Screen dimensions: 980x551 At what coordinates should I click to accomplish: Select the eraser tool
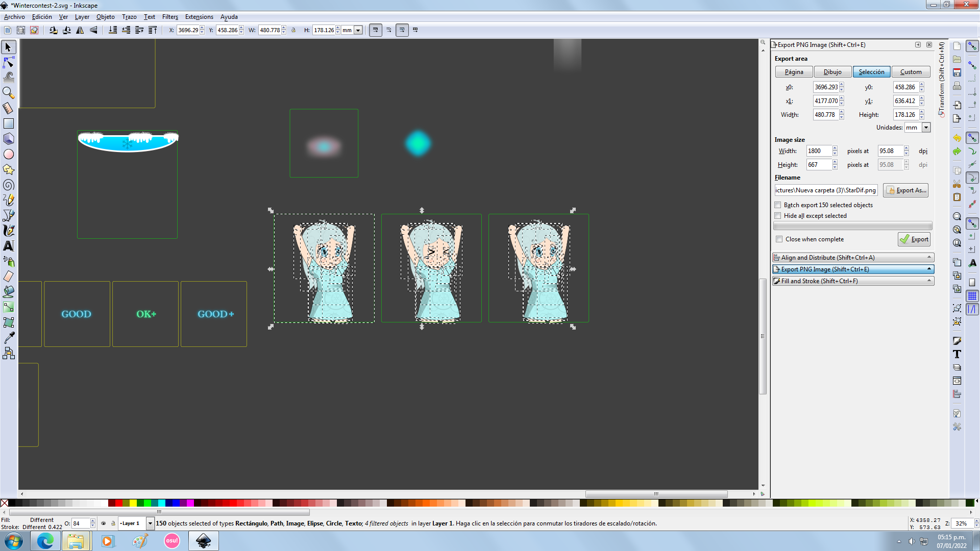pyautogui.click(x=8, y=277)
